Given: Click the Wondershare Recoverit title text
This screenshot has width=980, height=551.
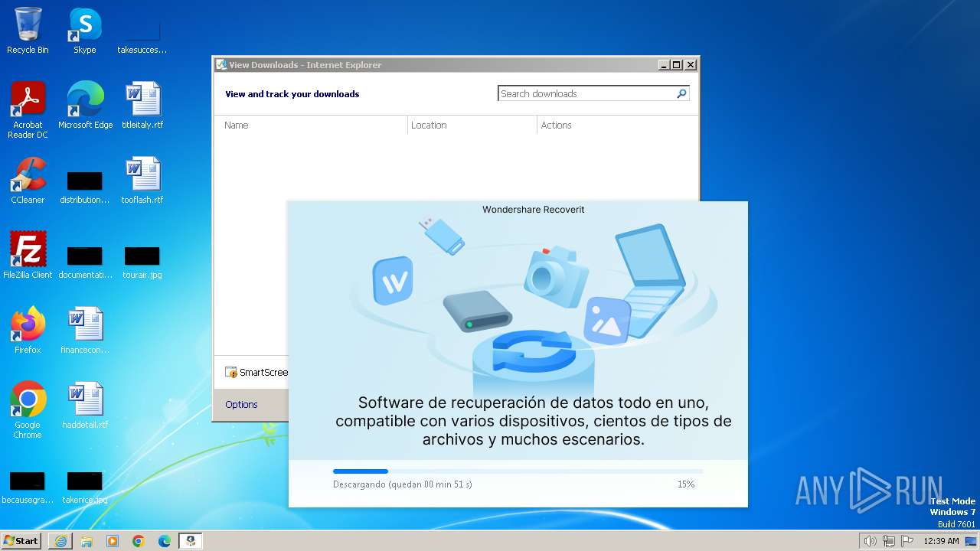Looking at the screenshot, I should pos(534,210).
